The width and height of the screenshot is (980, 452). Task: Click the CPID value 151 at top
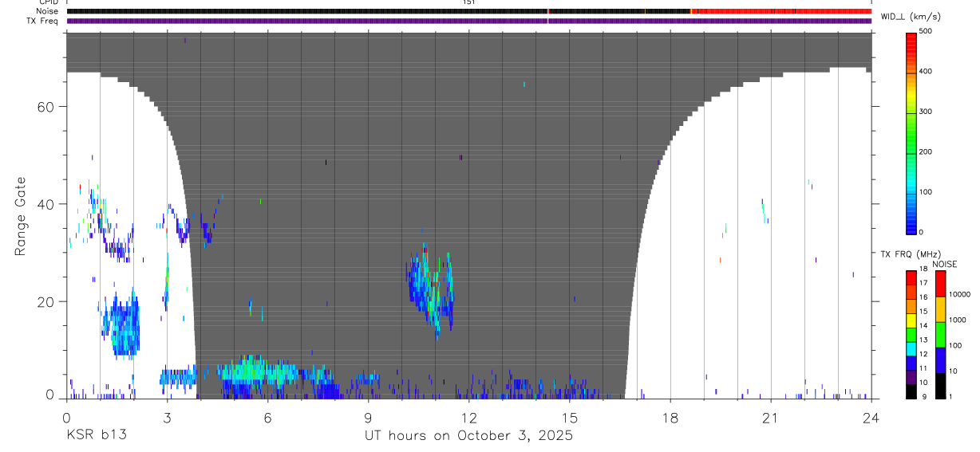pyautogui.click(x=469, y=2)
